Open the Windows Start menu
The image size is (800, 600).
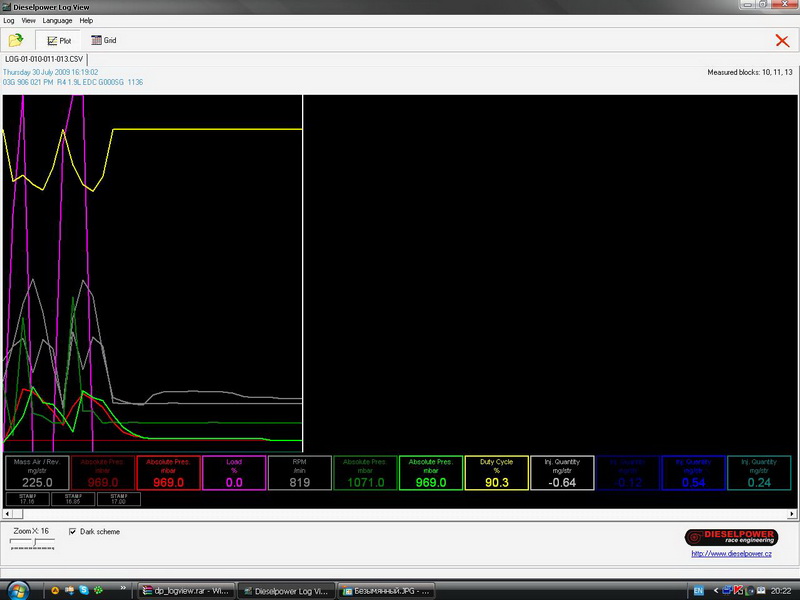click(x=18, y=591)
